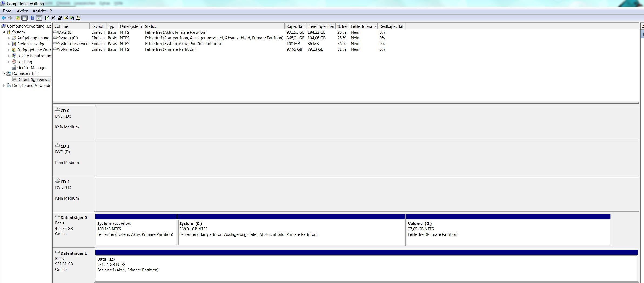Sort by Status column header

click(x=214, y=26)
